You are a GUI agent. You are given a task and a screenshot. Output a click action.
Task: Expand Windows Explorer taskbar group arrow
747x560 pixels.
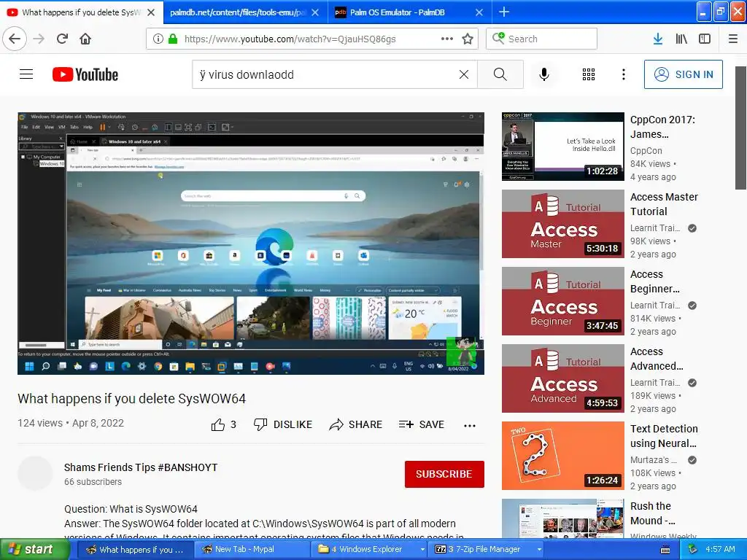pos(422,549)
